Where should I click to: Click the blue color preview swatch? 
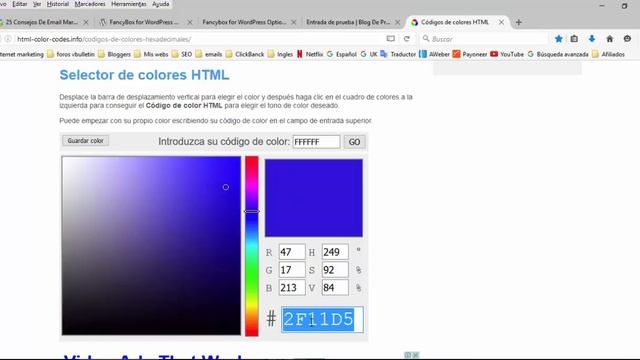[313, 198]
